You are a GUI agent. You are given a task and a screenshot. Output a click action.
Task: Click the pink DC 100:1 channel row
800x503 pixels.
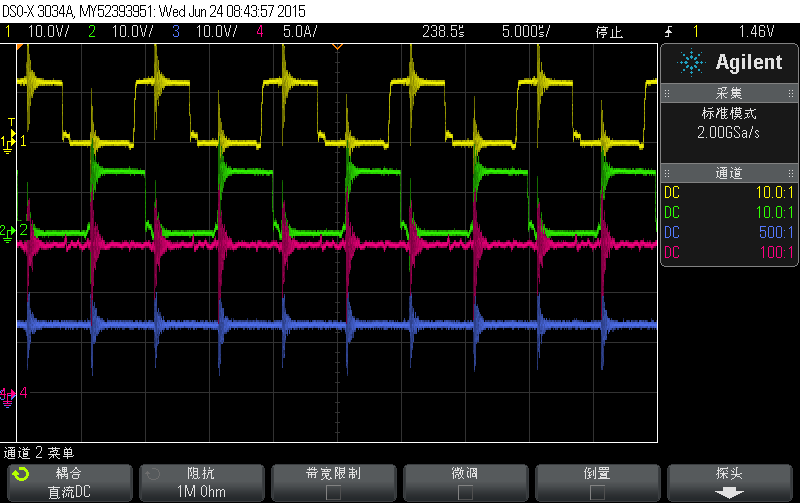[x=729, y=252]
